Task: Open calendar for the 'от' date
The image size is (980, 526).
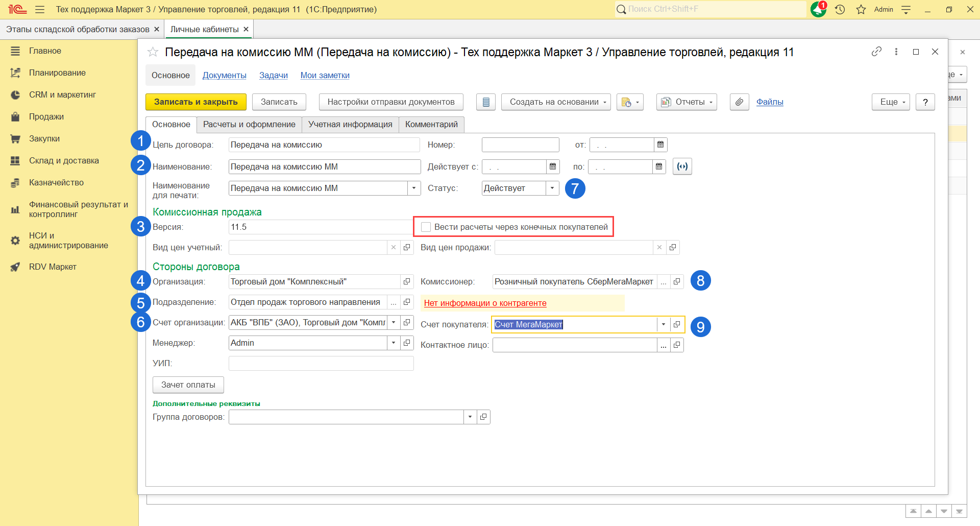Action: pyautogui.click(x=660, y=145)
